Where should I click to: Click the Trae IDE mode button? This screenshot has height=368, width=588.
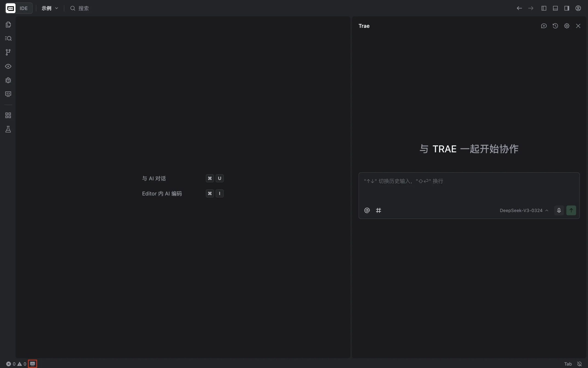coord(19,8)
